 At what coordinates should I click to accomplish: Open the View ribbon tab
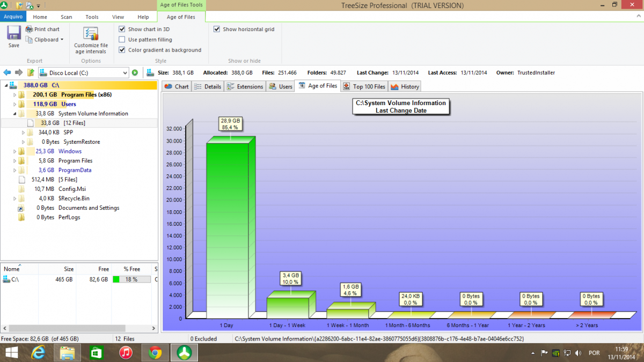click(x=118, y=17)
